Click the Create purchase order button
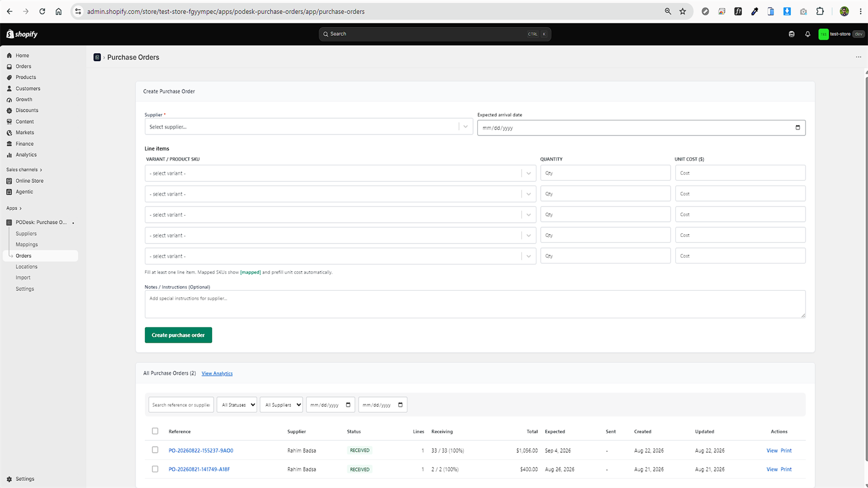The width and height of the screenshot is (868, 488). coord(178,335)
